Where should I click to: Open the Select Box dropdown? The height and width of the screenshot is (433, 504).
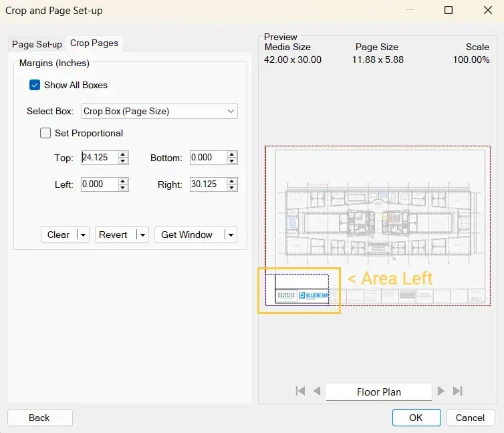click(159, 111)
